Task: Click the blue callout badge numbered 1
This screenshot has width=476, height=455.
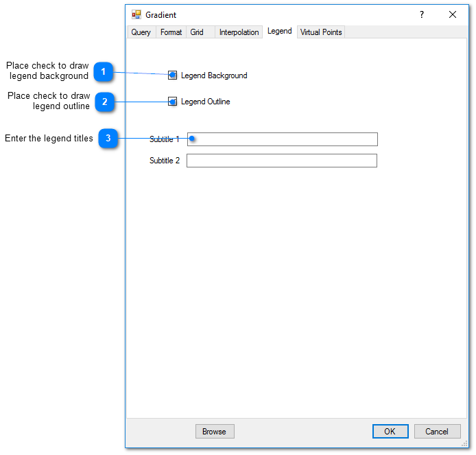Action: pos(103,71)
